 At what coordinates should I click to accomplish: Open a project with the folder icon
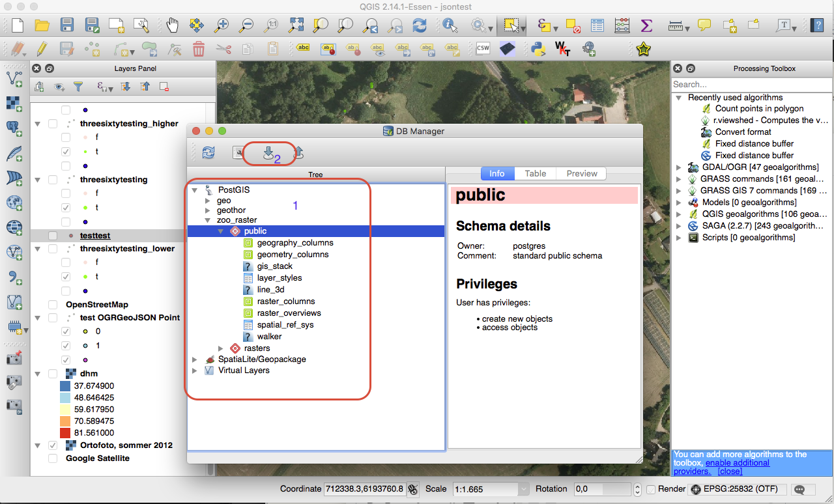point(42,25)
